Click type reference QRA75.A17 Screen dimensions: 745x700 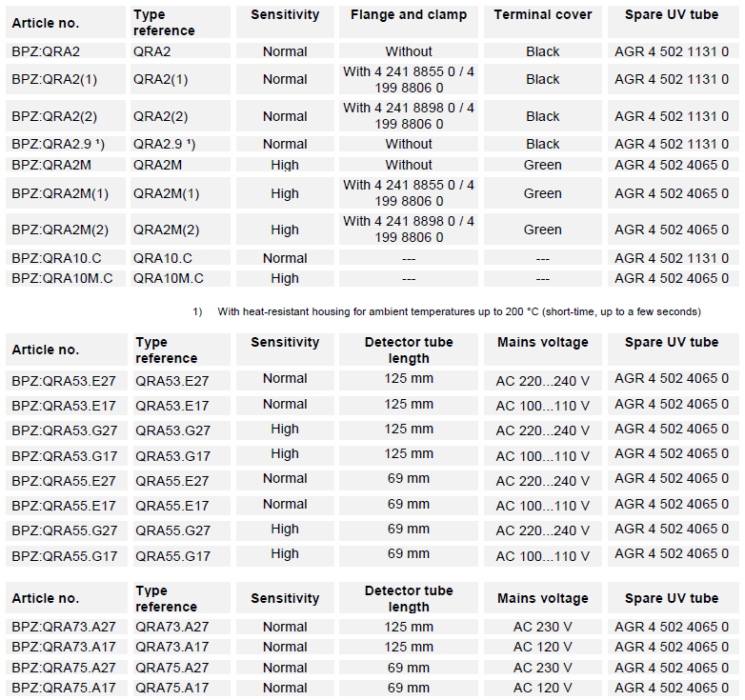tap(172, 688)
